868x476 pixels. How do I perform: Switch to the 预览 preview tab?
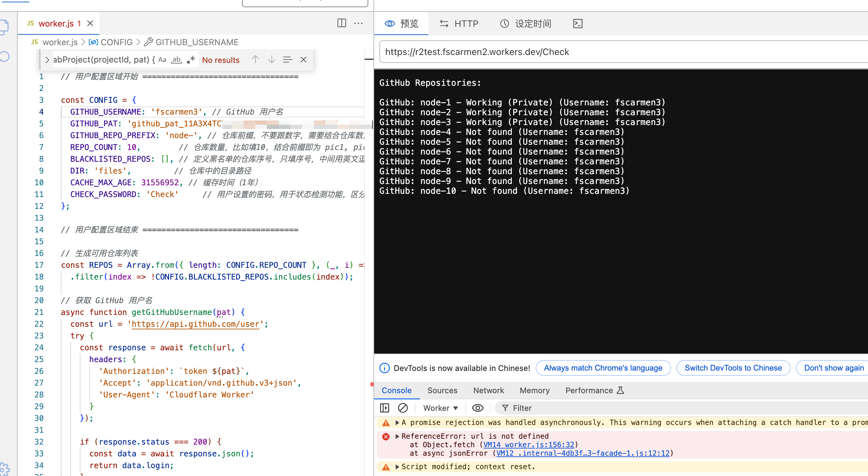point(401,23)
